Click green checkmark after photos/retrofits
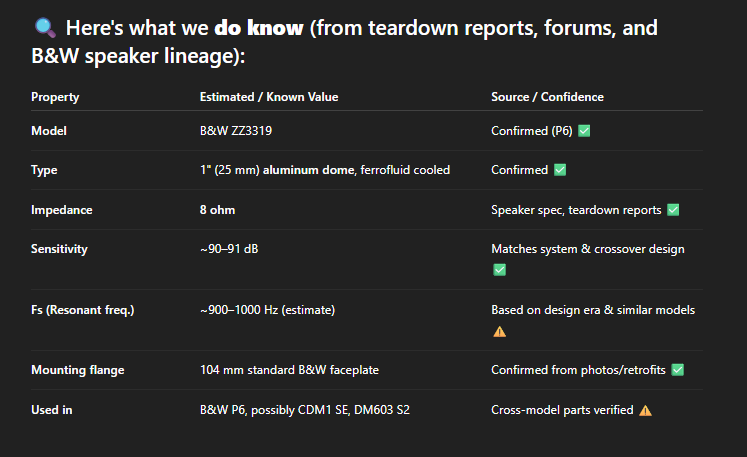This screenshot has height=457, width=747. 677,370
